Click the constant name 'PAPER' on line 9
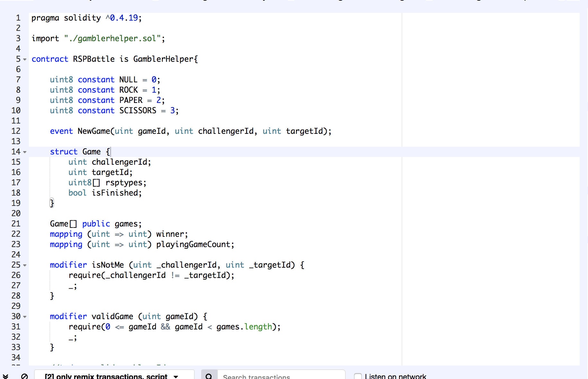 tap(131, 100)
